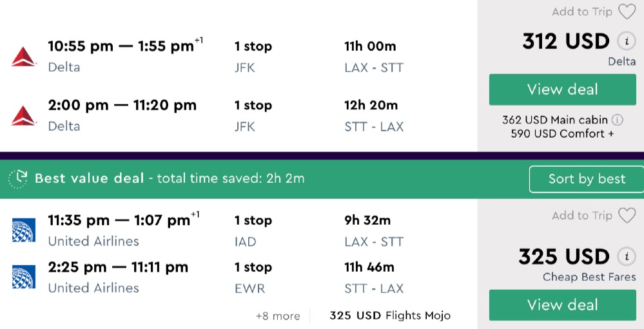Click the info icon beside 362 USD Main cabin
644x329 pixels.
pos(617,120)
